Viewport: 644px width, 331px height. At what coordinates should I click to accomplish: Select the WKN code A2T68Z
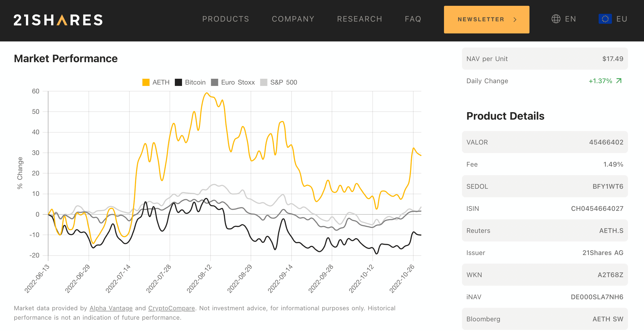point(611,275)
